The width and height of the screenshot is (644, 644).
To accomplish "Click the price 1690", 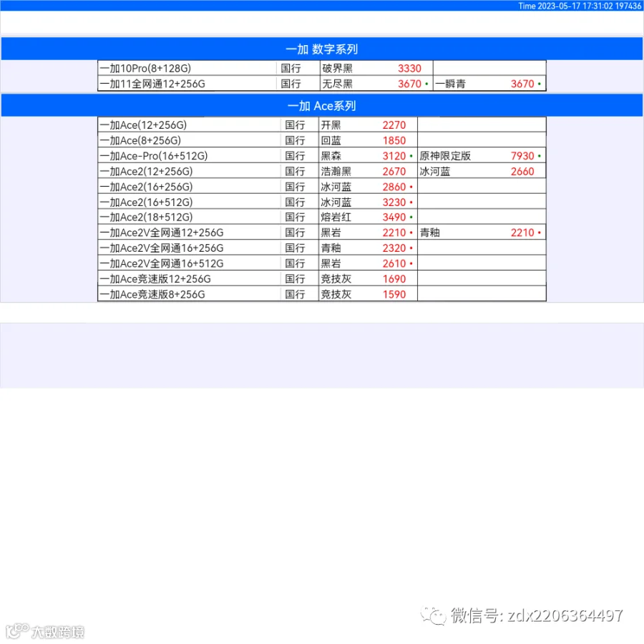I will tap(394, 279).
